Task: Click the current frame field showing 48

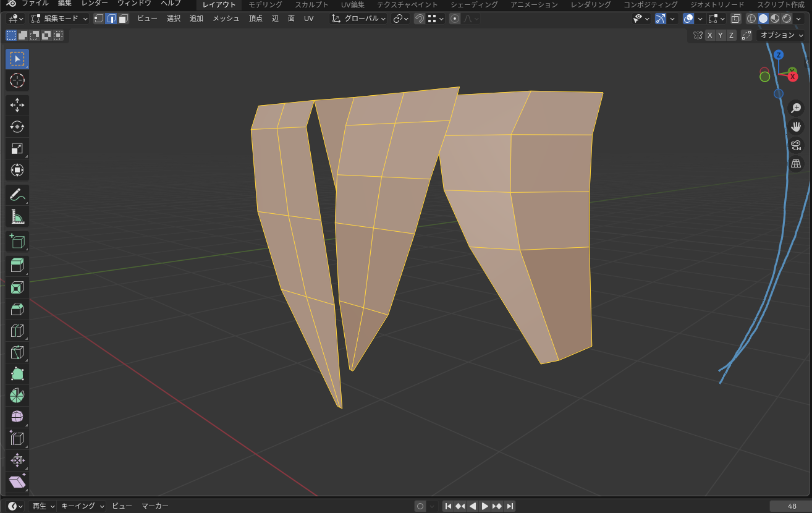Action: point(791,506)
